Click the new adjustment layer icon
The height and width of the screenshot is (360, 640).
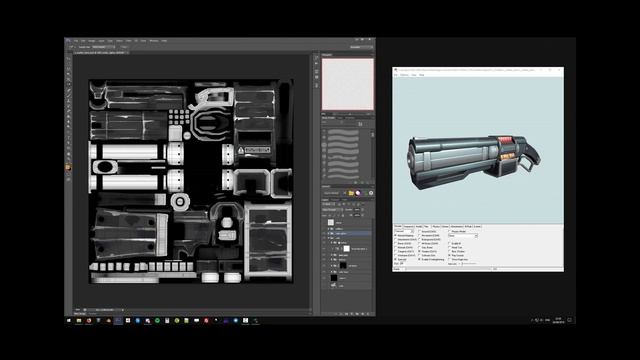coord(352,314)
